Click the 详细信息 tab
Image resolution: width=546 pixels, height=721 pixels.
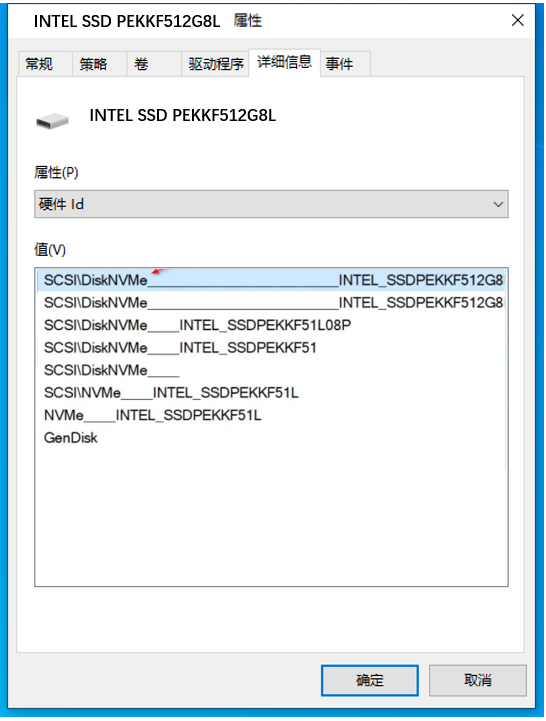[x=284, y=62]
